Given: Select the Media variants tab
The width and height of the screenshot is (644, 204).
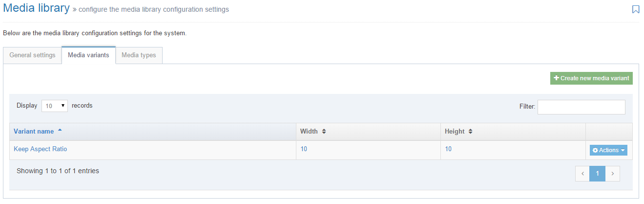Looking at the screenshot, I should [x=88, y=55].
